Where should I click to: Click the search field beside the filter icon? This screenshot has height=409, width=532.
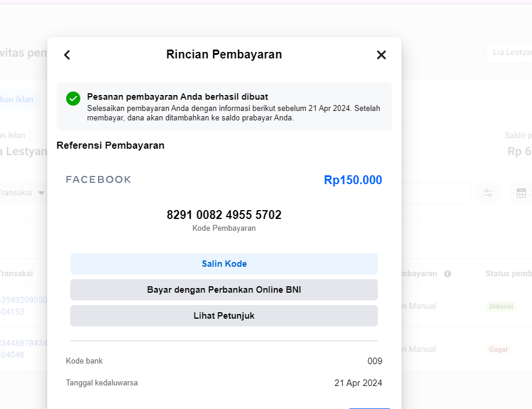click(436, 193)
